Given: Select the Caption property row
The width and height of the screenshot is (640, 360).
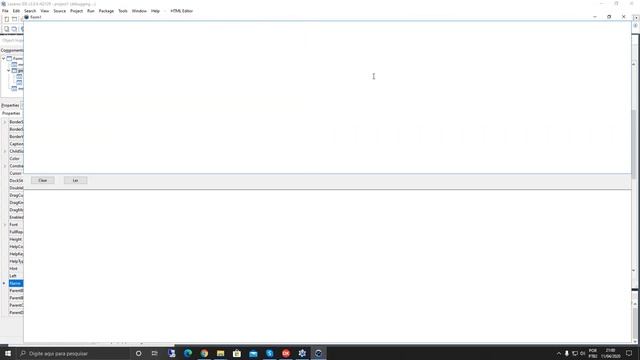Looking at the screenshot, I should coord(16,144).
